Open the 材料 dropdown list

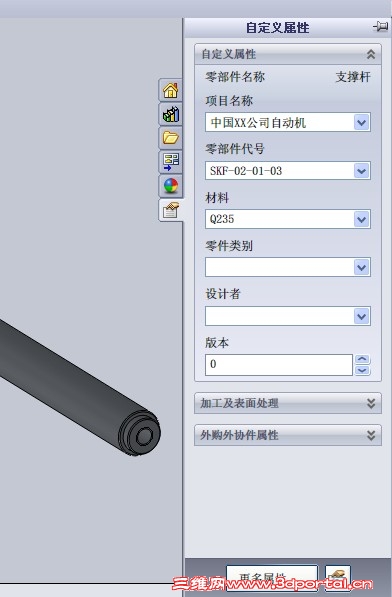pos(362,219)
